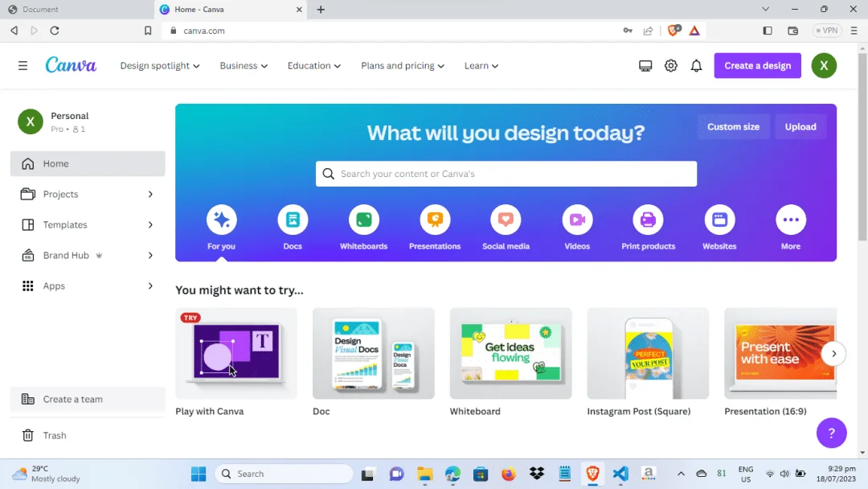Click the desktop app monitor icon
The height and width of the screenshot is (489, 868).
[645, 66]
